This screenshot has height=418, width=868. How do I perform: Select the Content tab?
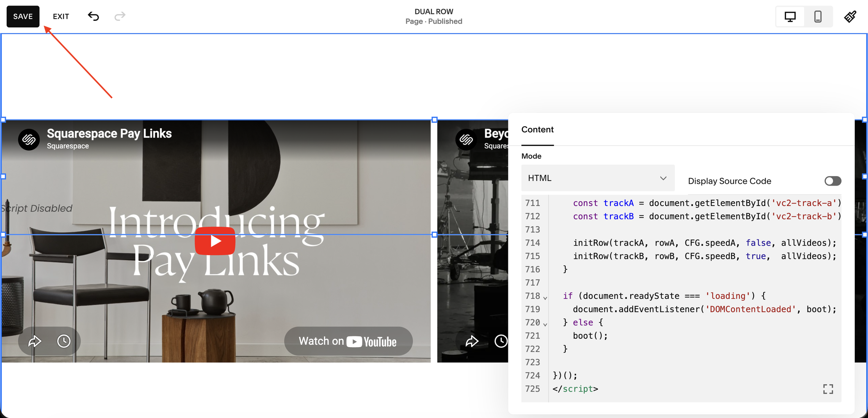pyautogui.click(x=537, y=129)
